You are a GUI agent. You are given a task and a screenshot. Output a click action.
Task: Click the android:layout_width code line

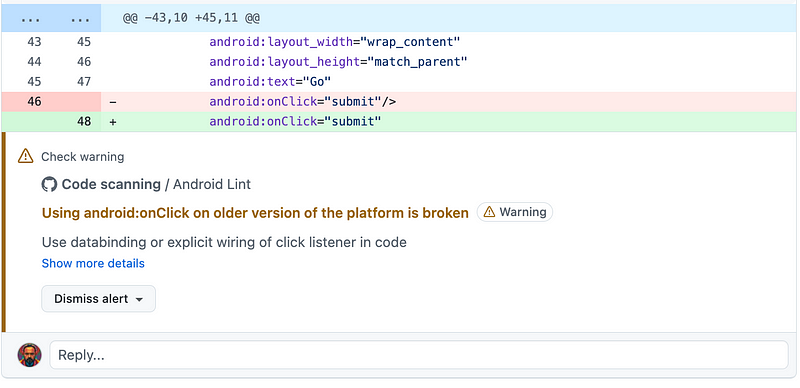click(x=335, y=42)
